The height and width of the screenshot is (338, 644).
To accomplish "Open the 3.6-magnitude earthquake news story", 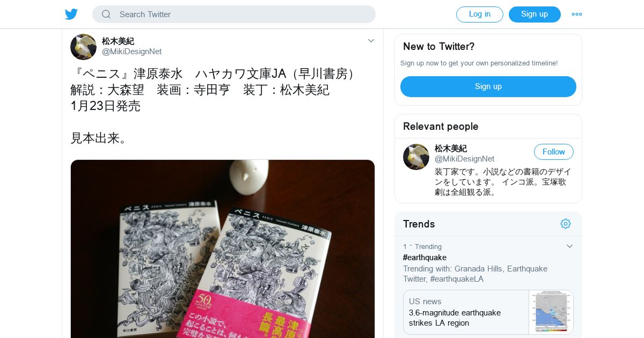I will (466, 312).
